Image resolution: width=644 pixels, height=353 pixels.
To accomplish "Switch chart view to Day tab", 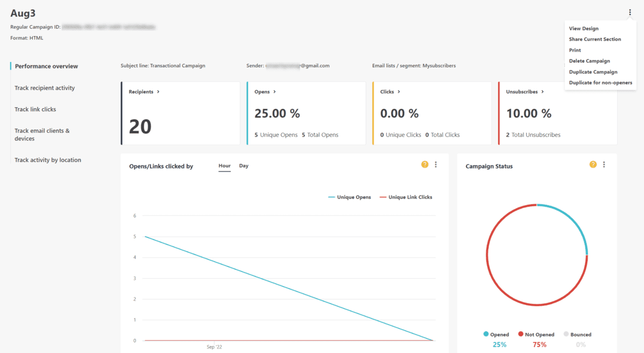I will click(x=244, y=166).
